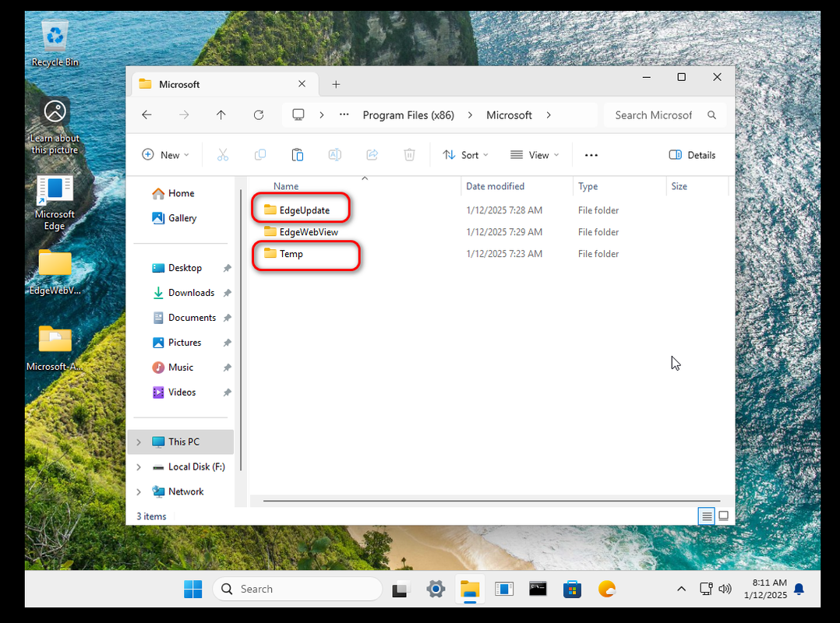Click the Delete trash icon
Image resolution: width=840 pixels, height=623 pixels.
coord(409,155)
